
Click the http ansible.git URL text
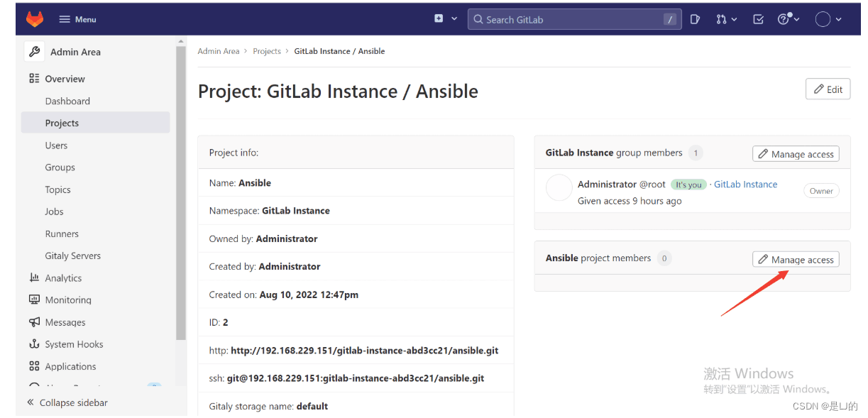[365, 351]
